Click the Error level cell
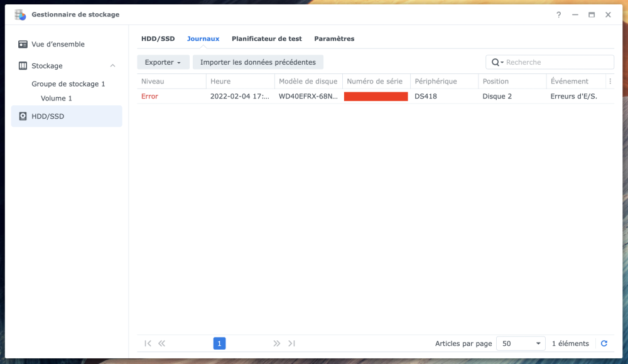628x364 pixels. [149, 96]
